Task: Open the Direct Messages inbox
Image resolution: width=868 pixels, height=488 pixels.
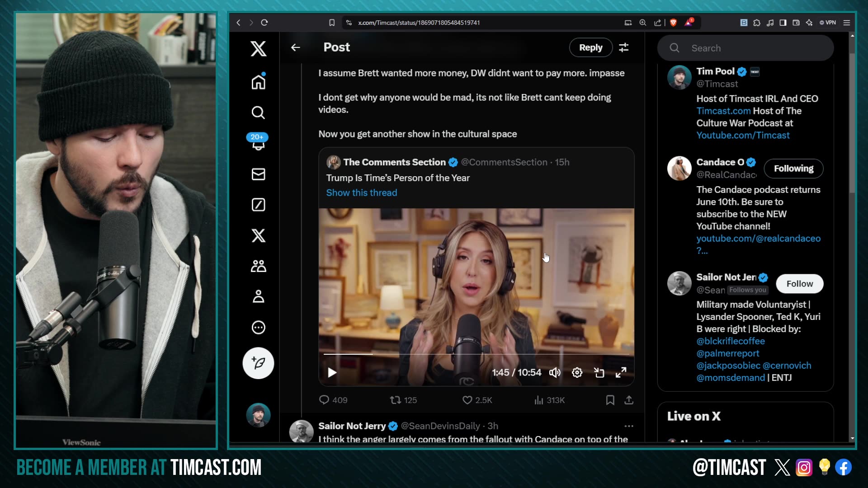Action: pyautogui.click(x=258, y=174)
